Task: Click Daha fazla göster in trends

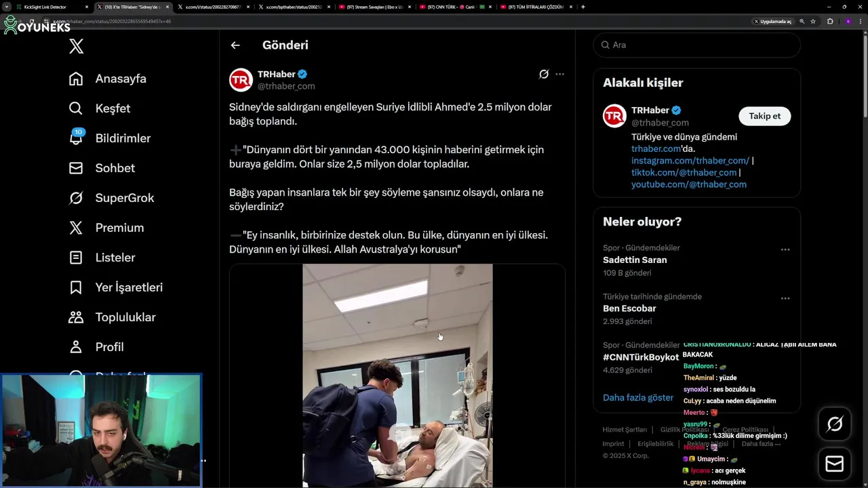Action: click(x=638, y=397)
